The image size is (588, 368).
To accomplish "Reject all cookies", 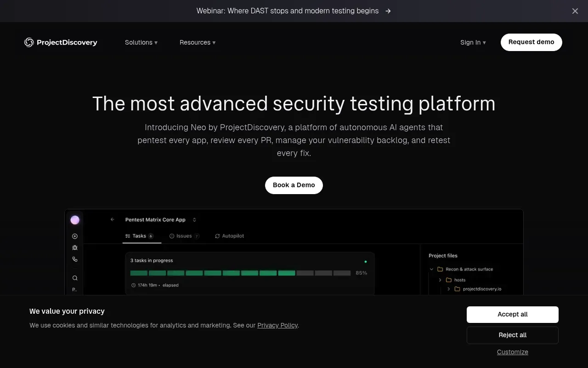I will [513, 335].
